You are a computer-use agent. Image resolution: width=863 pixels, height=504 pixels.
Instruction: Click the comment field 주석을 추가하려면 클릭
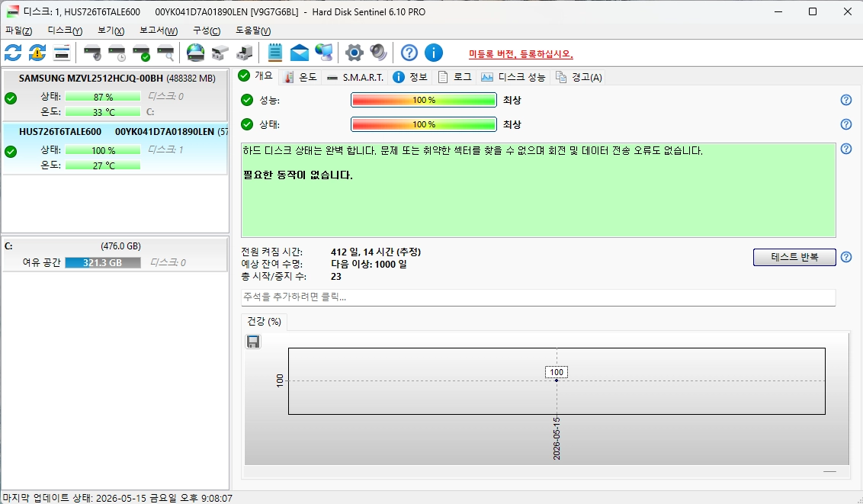point(538,297)
